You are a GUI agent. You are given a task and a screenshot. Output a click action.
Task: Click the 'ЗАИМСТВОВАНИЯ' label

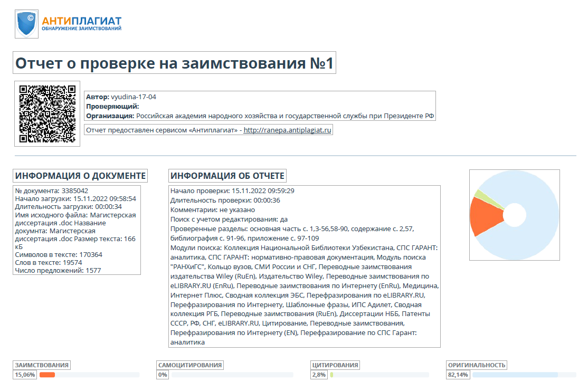click(42, 365)
